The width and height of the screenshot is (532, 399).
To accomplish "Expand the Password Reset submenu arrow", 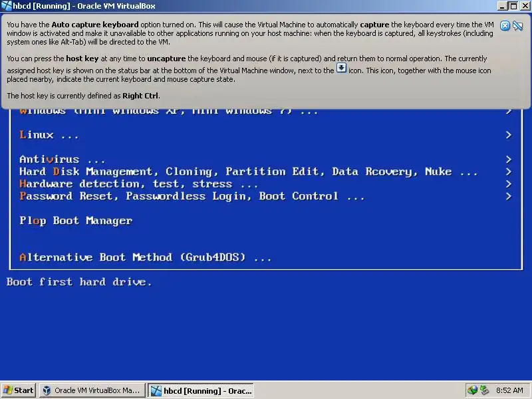I will pos(508,196).
